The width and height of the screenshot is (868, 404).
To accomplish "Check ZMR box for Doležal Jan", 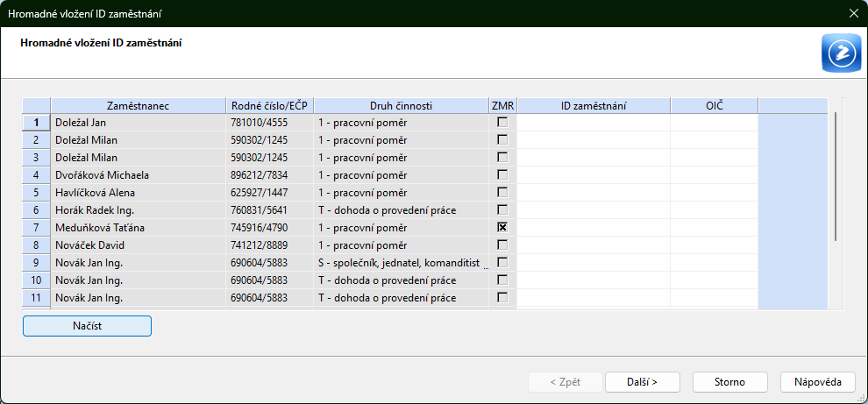I will tap(502, 123).
